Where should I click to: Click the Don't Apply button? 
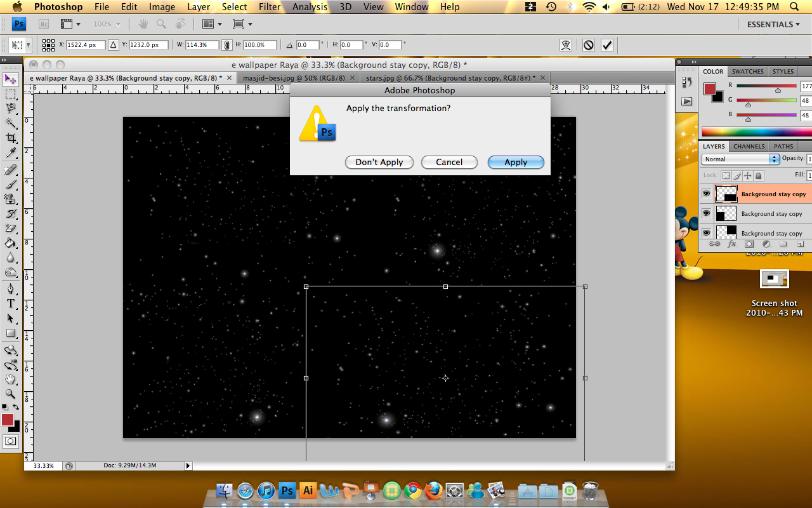pyautogui.click(x=379, y=162)
